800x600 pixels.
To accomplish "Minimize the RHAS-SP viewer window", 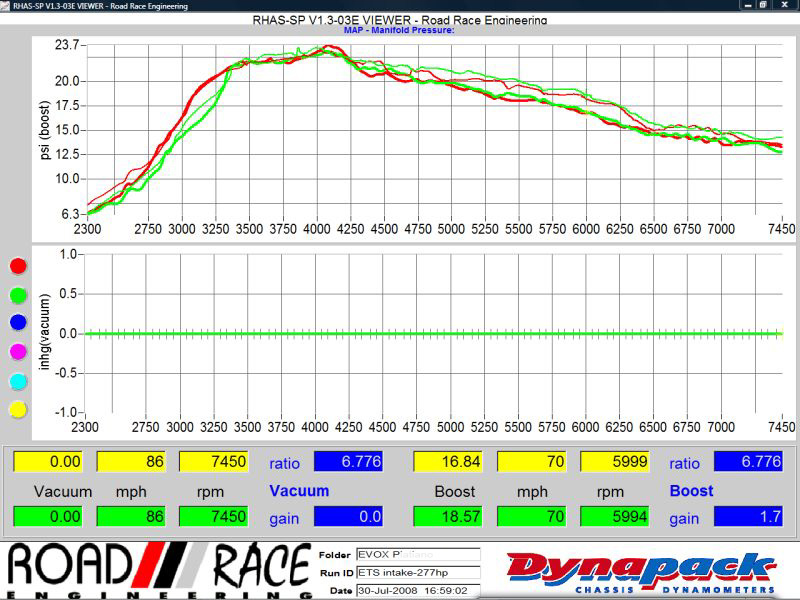I will (x=748, y=5).
